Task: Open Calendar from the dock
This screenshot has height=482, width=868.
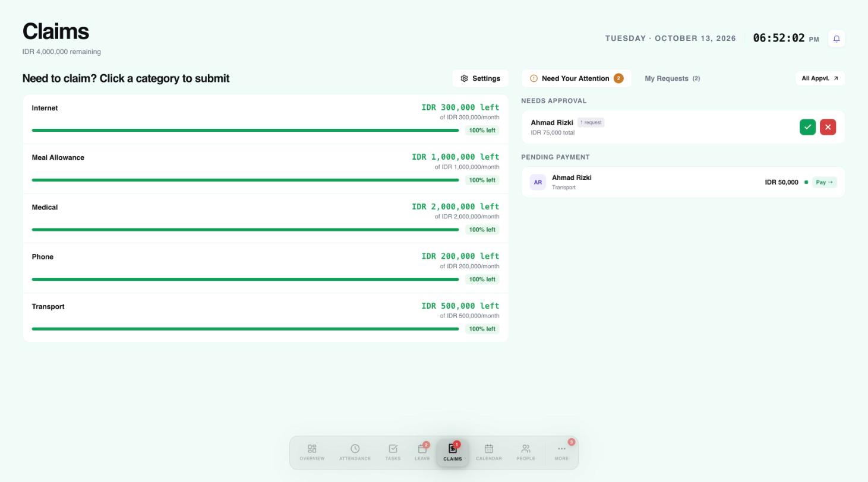Action: click(489, 452)
